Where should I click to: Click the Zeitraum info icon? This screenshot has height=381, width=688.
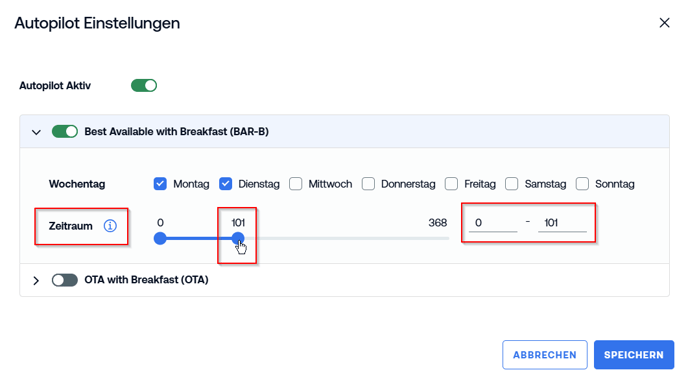110,226
